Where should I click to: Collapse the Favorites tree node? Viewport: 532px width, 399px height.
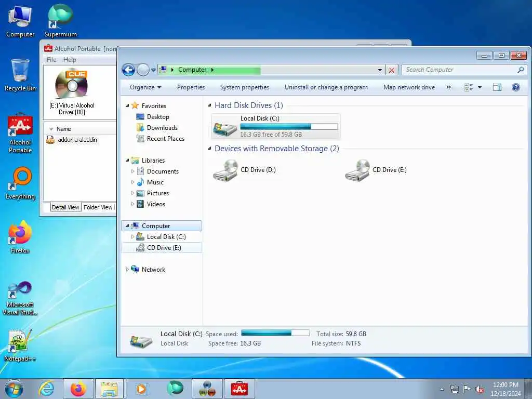127,106
